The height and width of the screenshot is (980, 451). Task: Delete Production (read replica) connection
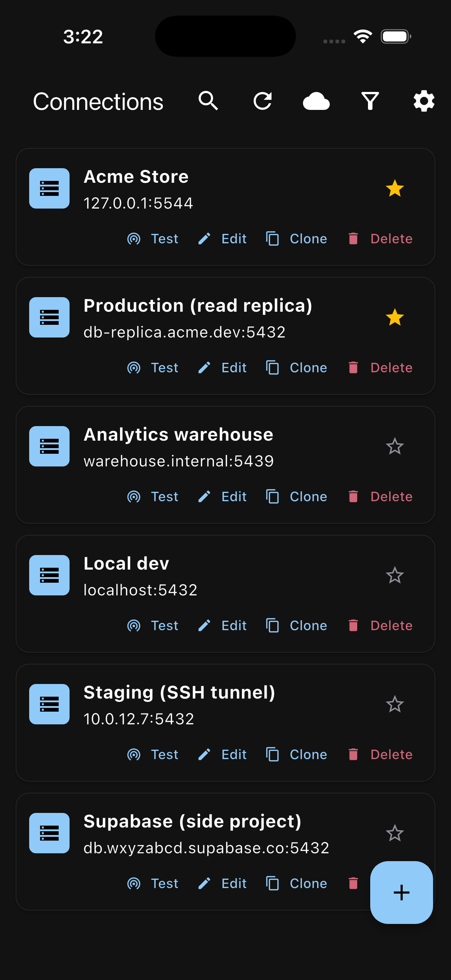380,368
